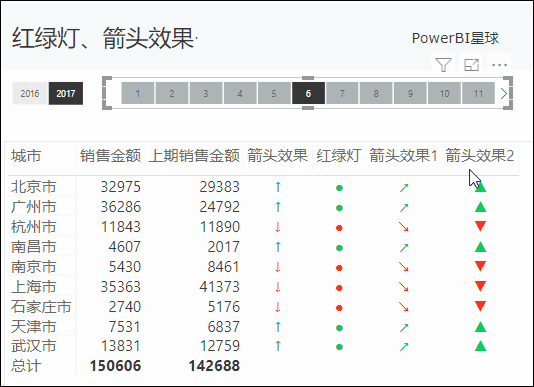
Task: Pick month 6 in month slicer
Action: coord(308,93)
